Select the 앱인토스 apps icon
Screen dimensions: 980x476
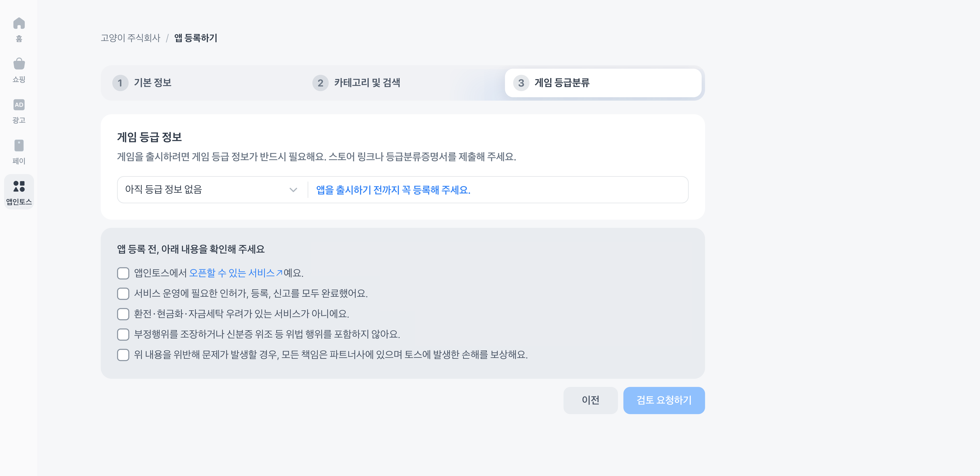coord(19,186)
